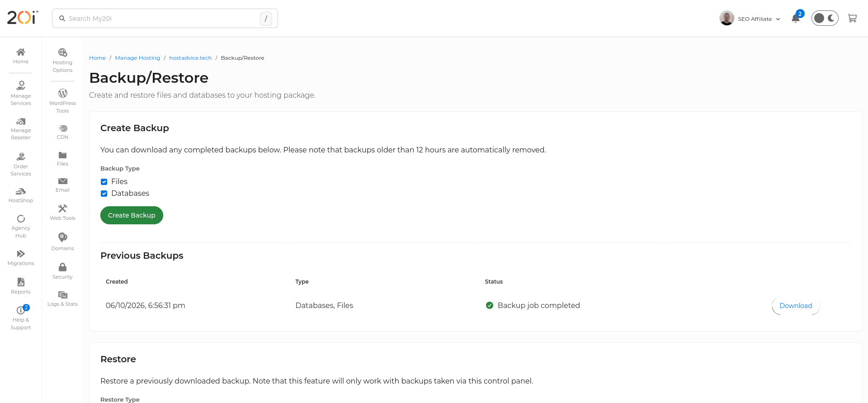This screenshot has height=403, width=868.
Task: Uncheck the Files backup type checkbox
Action: [104, 182]
